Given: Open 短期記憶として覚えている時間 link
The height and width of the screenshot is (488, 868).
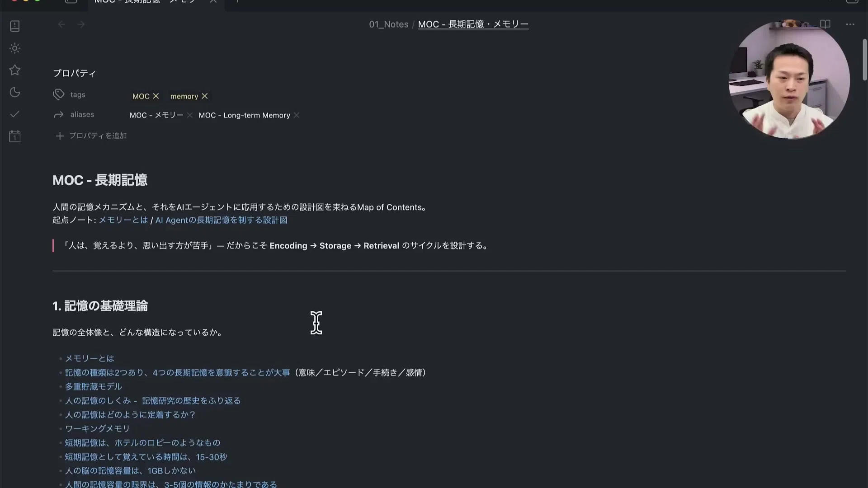Looking at the screenshot, I should pos(146,457).
